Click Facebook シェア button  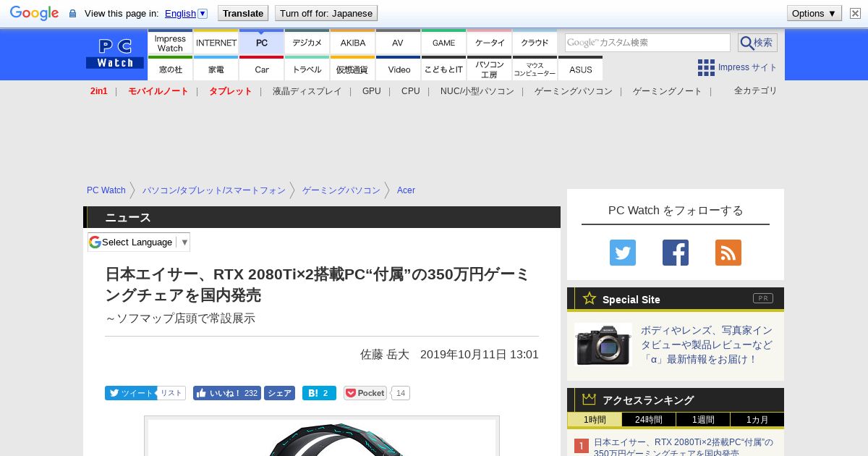[279, 393]
